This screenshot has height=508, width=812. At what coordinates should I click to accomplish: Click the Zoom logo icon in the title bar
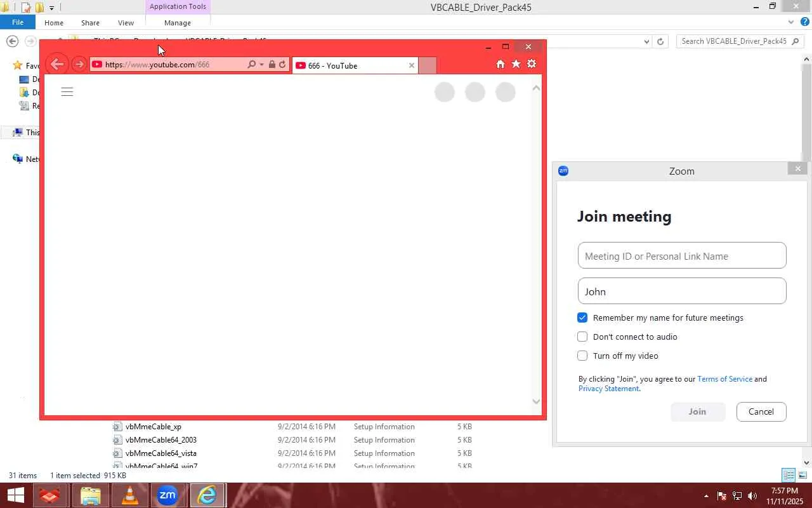563,171
